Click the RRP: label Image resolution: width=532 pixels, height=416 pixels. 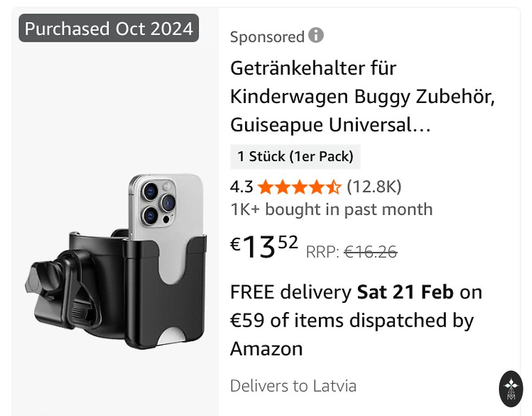click(x=323, y=252)
